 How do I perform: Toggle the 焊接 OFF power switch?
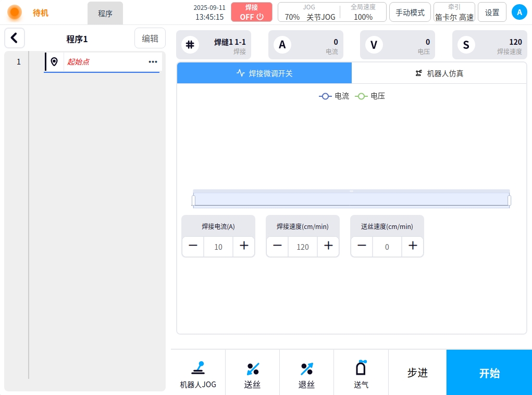pyautogui.click(x=252, y=12)
